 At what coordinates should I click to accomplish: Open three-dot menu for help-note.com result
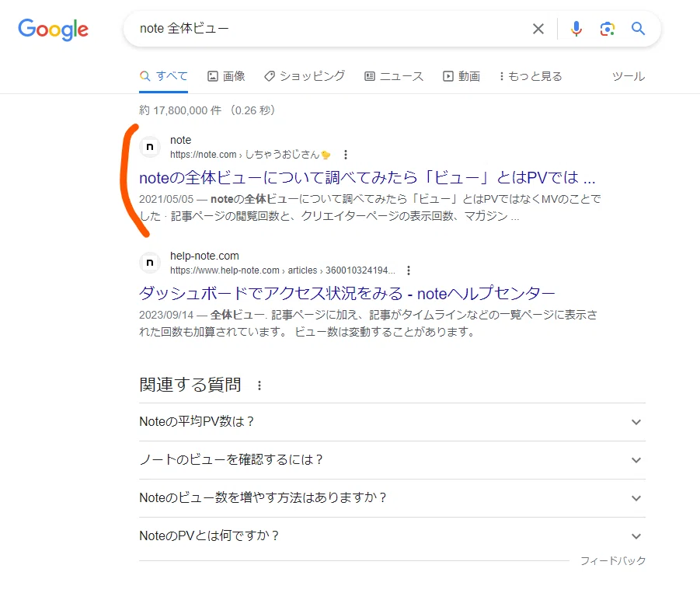click(x=409, y=270)
